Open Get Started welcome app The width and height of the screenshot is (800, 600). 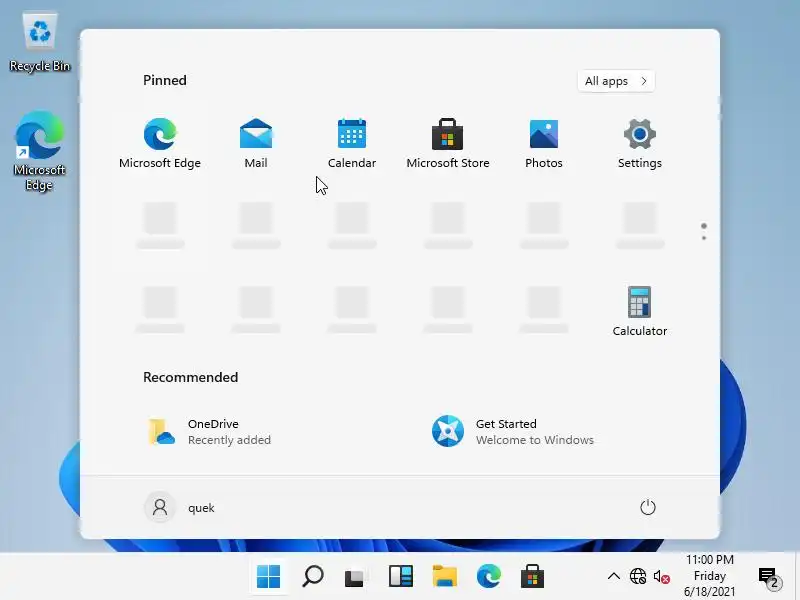513,432
